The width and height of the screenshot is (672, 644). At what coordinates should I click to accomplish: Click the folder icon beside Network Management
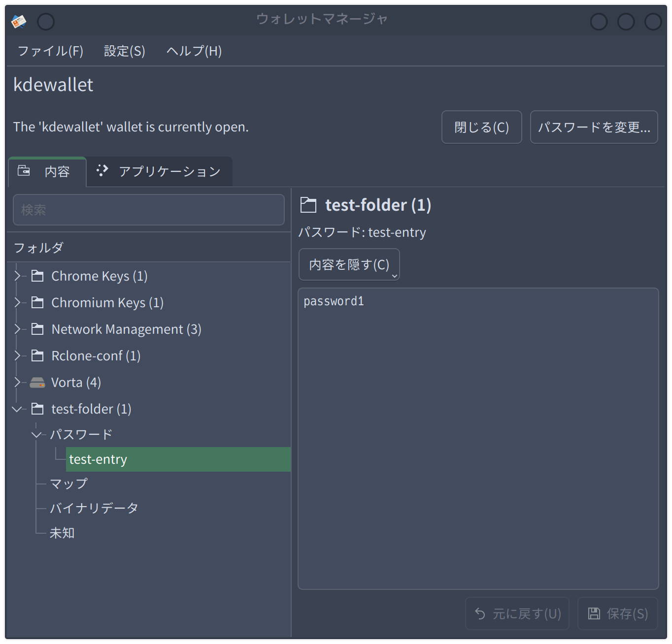(37, 329)
